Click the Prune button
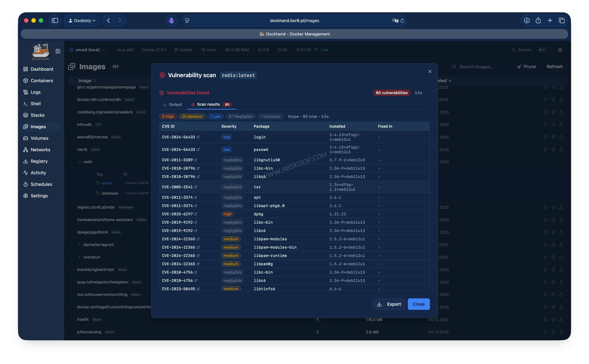This screenshot has width=589, height=364. coord(526,67)
